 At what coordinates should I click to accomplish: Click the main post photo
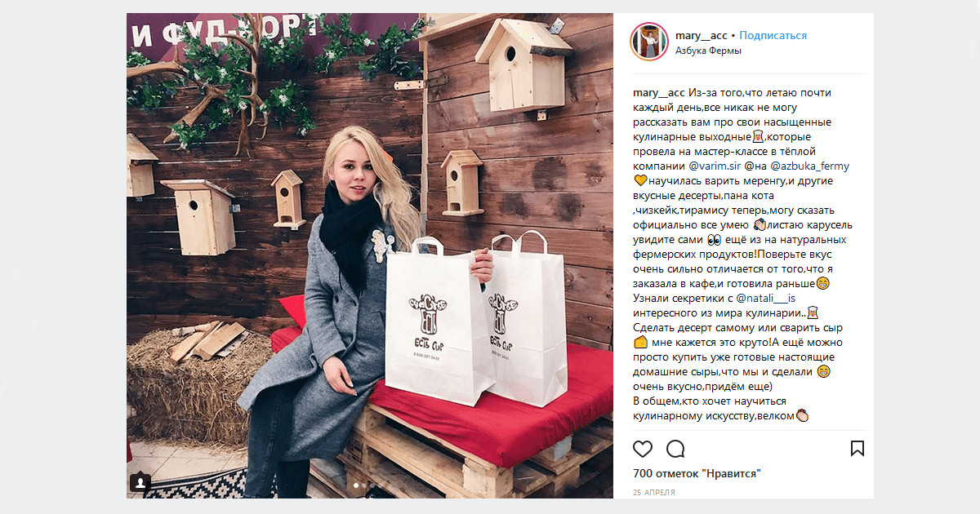point(369,255)
